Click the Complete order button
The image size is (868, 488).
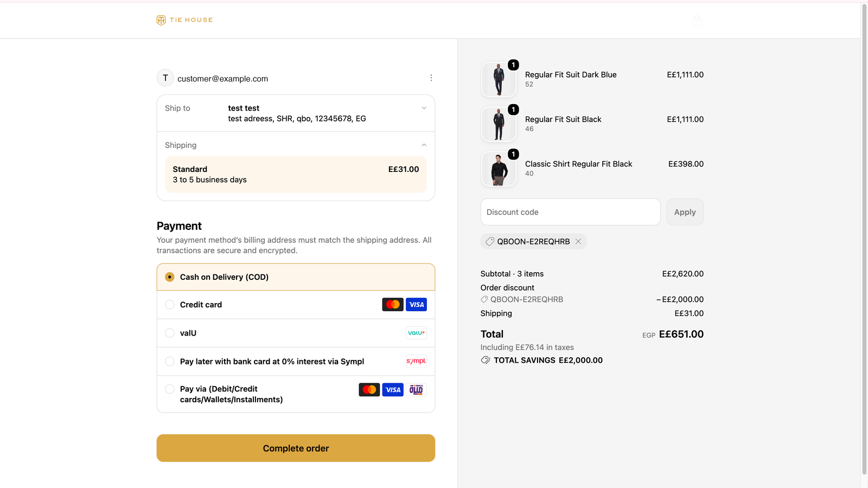click(296, 448)
